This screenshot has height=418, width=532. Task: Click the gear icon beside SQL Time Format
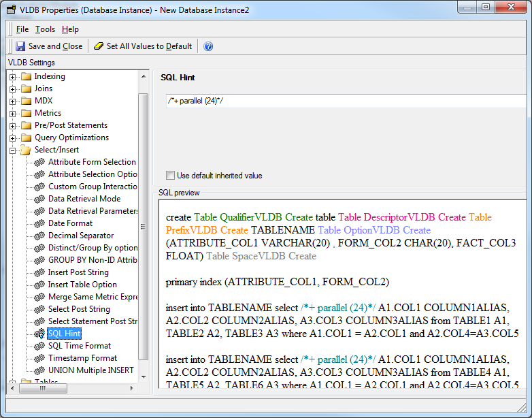pyautogui.click(x=39, y=346)
